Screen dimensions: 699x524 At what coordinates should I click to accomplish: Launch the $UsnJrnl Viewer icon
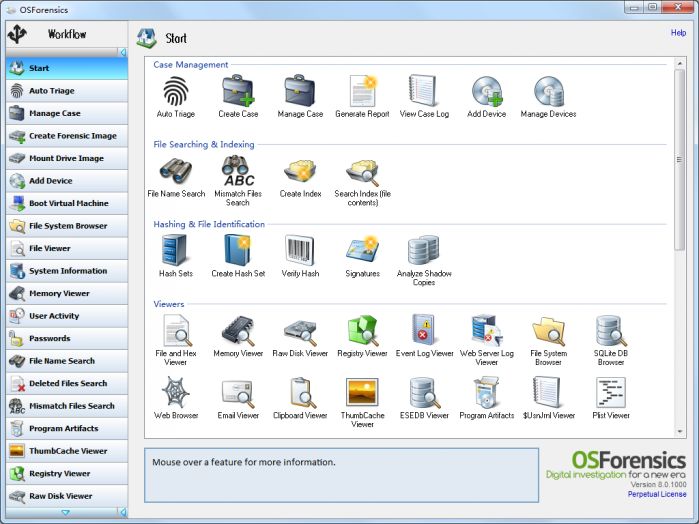click(548, 393)
